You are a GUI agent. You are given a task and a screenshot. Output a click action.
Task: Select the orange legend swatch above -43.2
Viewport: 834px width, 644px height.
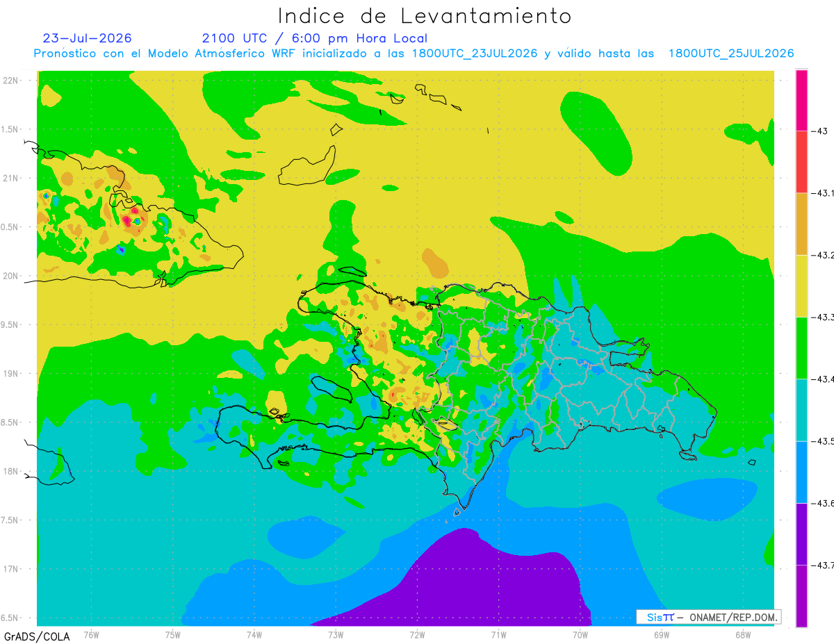[x=801, y=224]
